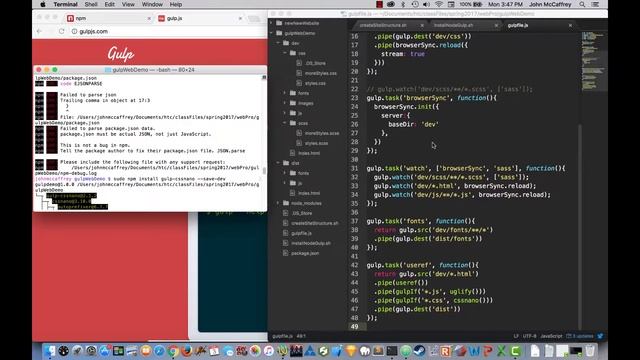Click the editor vertical scrollbar
640x360 pixels.
point(579,227)
